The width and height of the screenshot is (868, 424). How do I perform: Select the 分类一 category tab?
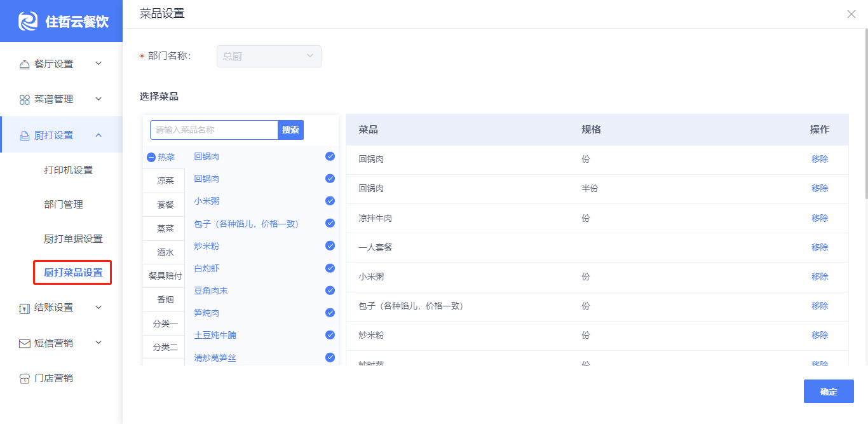(165, 324)
